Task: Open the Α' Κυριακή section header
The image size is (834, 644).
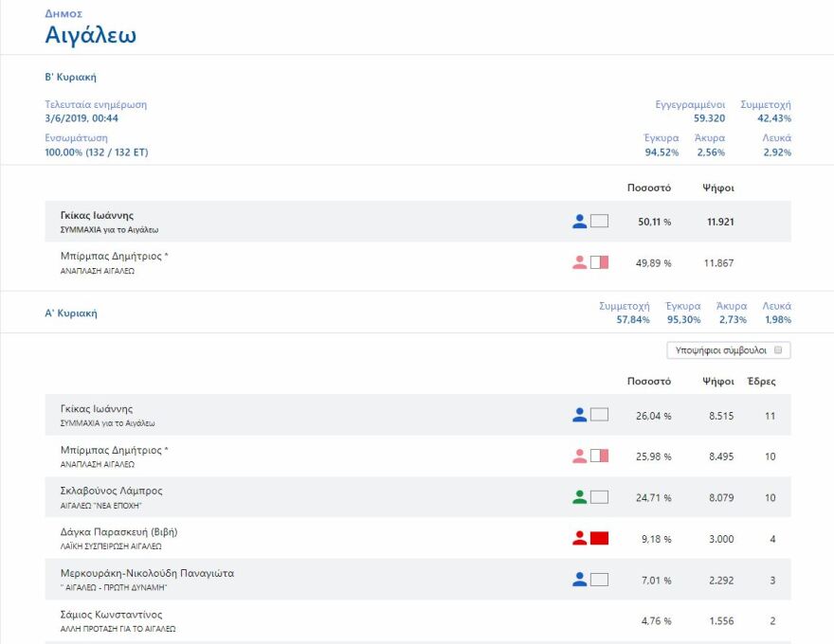Action: click(71, 313)
